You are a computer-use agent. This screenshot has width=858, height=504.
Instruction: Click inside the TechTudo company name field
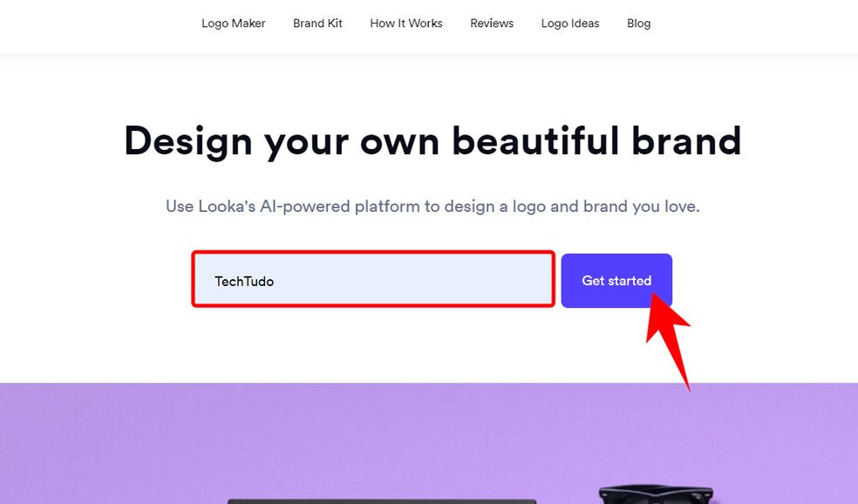pos(373,280)
